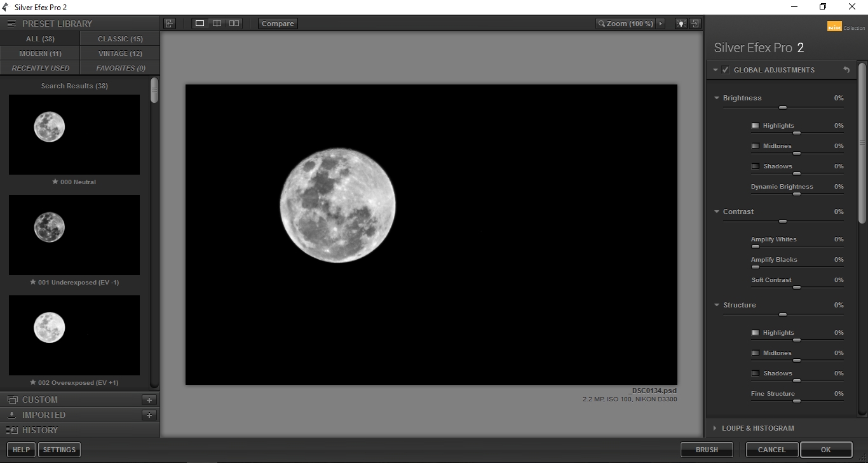868x463 pixels.
Task: Click the History panel icon
Action: [12, 430]
